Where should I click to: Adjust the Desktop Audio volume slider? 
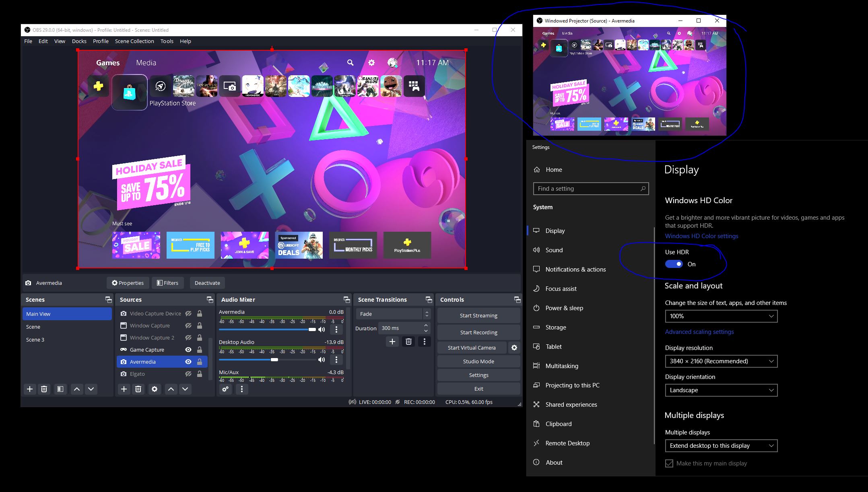point(274,360)
